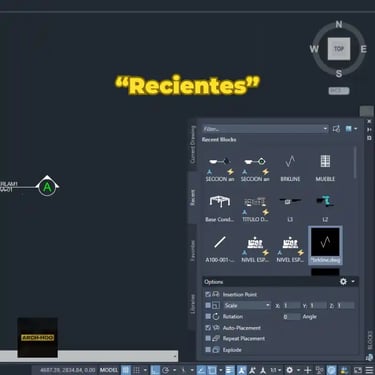The width and height of the screenshot is (375, 375).
Task: Click the browse block libraries icon beside Filter
Action: (336, 129)
